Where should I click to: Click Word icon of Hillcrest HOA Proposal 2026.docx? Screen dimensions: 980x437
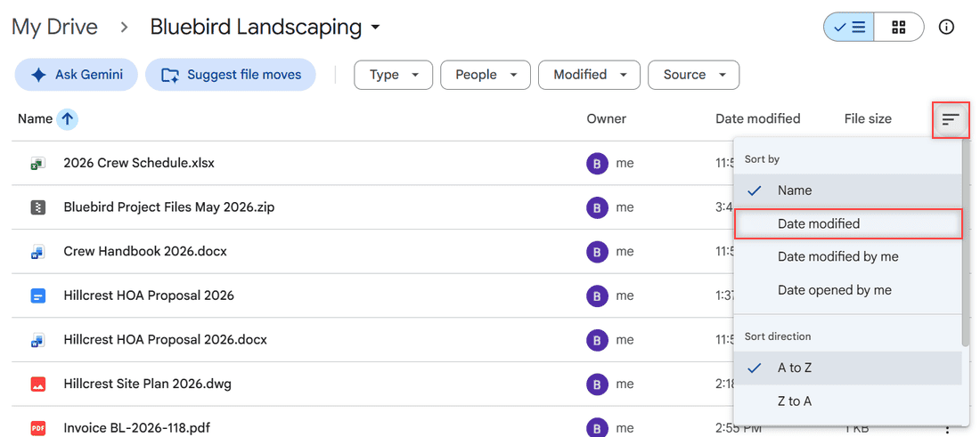point(38,340)
